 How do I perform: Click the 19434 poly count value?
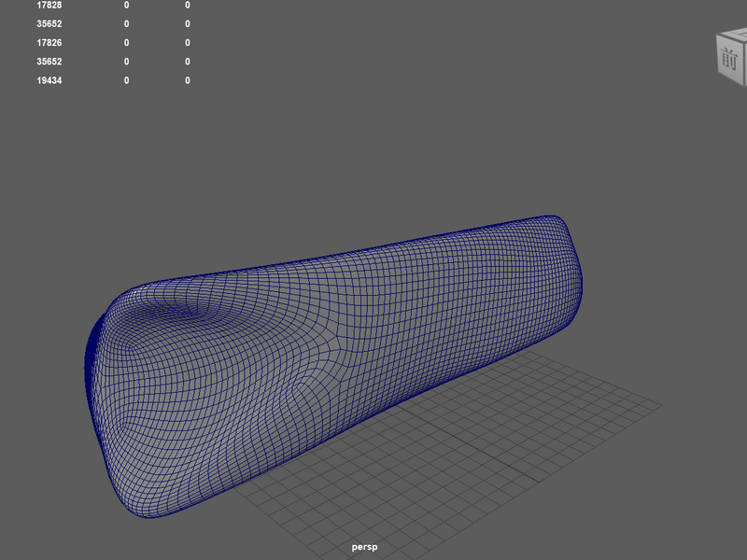(x=49, y=80)
